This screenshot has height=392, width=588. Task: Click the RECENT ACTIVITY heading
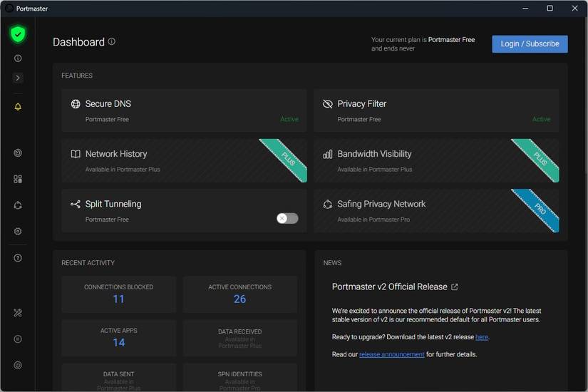coord(88,263)
